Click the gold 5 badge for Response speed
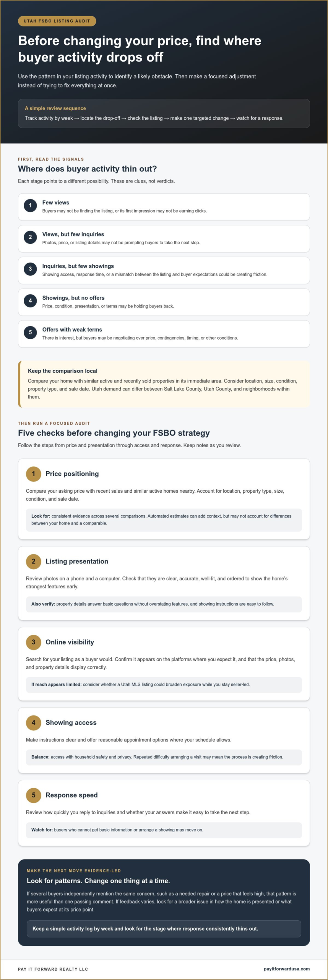Image resolution: width=328 pixels, height=980 pixels. 34,795
